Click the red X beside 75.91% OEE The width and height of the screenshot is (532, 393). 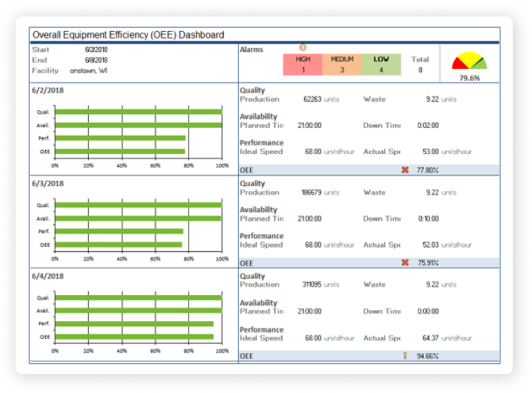click(405, 262)
